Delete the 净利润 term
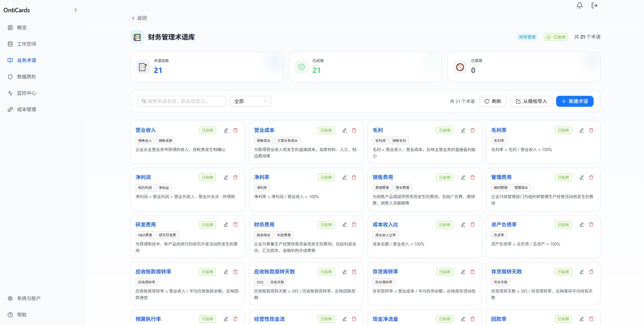 tap(235, 177)
